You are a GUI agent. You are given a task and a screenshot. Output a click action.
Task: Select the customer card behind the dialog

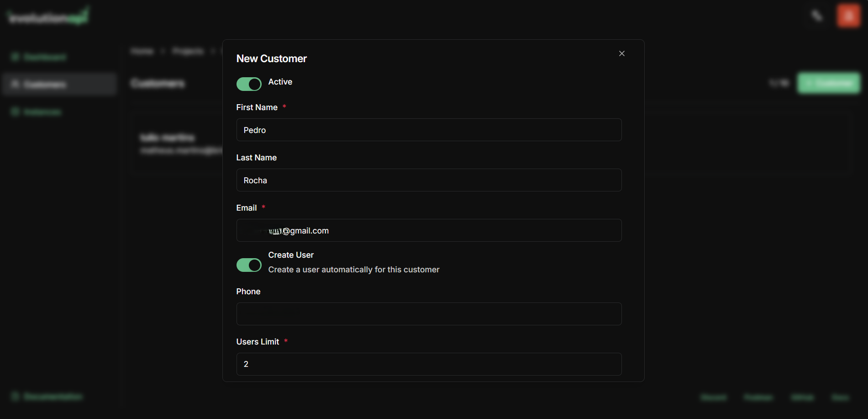pos(174,143)
